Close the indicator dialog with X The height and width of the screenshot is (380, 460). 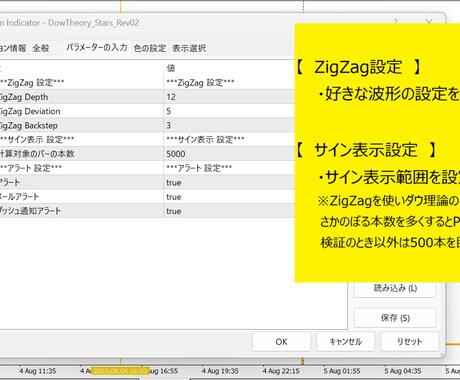(429, 22)
